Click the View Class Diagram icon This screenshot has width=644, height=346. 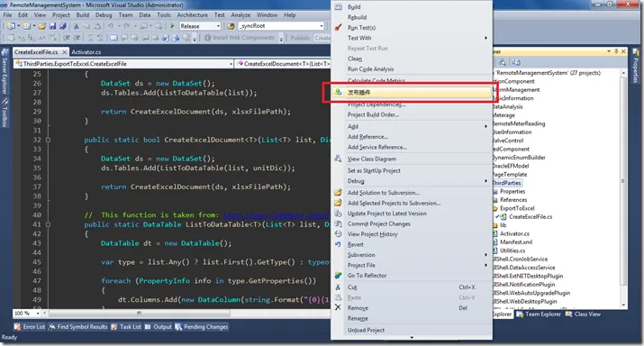click(x=338, y=159)
